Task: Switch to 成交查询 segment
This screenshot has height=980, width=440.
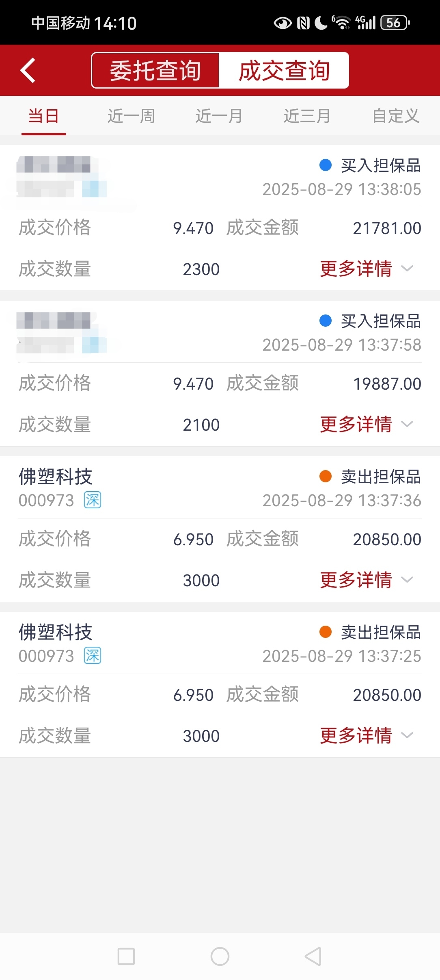Action: (x=284, y=70)
